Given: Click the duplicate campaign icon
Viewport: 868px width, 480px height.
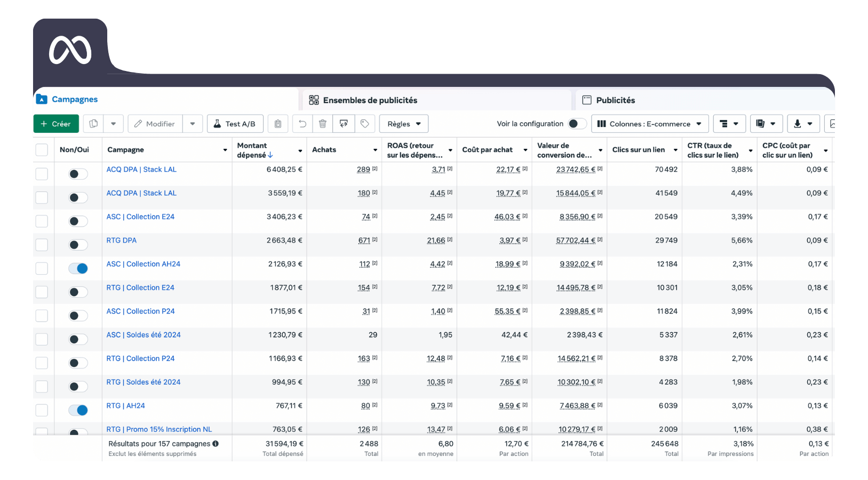Looking at the screenshot, I should point(93,124).
